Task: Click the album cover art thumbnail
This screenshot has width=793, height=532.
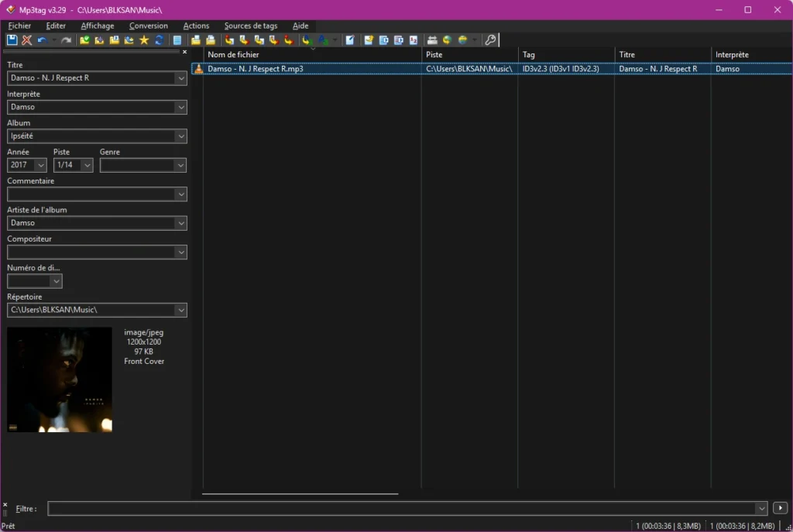Action: [60, 379]
